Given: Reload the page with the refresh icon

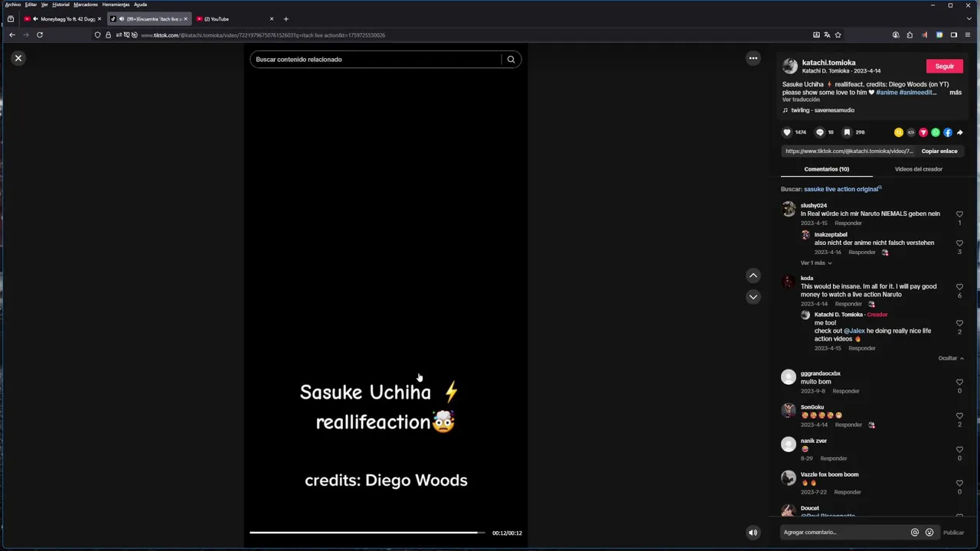Looking at the screenshot, I should point(40,35).
